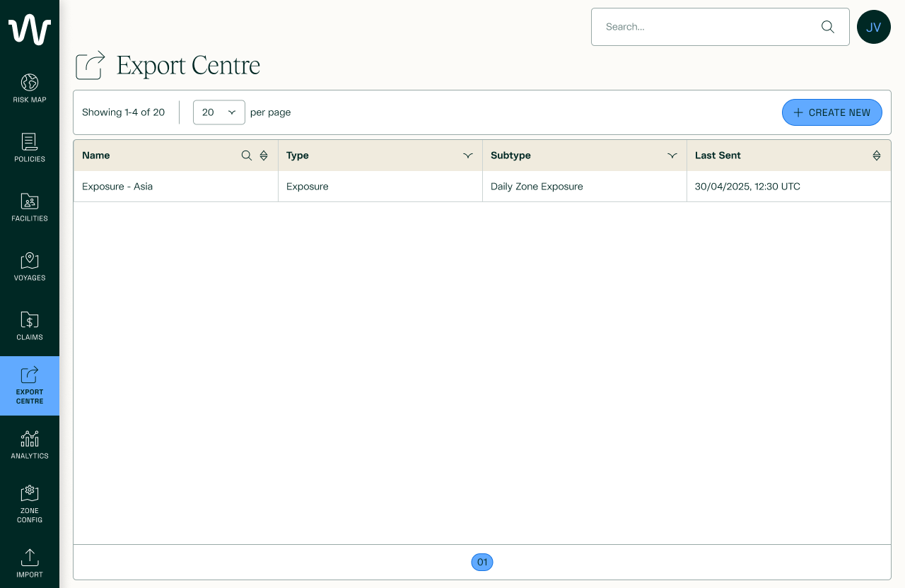Viewport: 905px width, 588px height.
Task: Click the magnifier icon in search box
Action: [827, 27]
